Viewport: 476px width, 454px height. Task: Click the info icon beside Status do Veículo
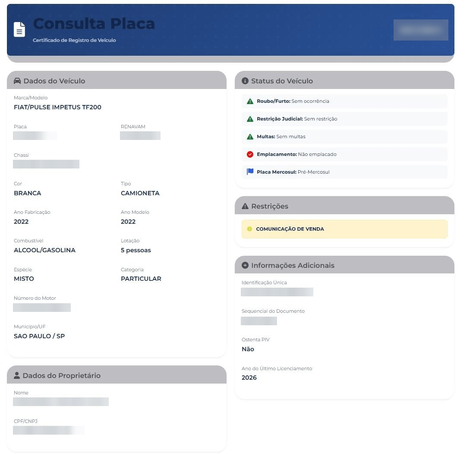pos(245,81)
